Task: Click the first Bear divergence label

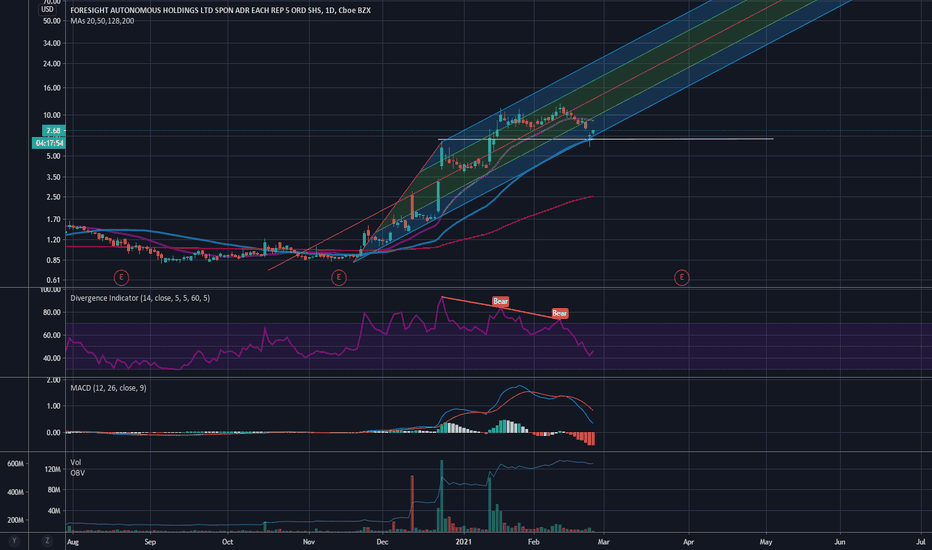Action: (500, 301)
